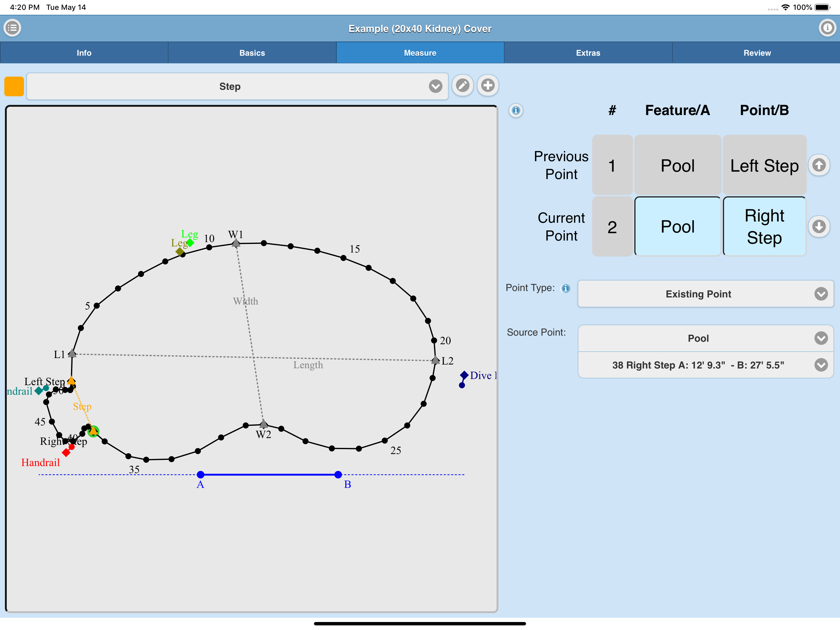Select pool perimeter point 20
The height and width of the screenshot is (630, 840).
434,341
